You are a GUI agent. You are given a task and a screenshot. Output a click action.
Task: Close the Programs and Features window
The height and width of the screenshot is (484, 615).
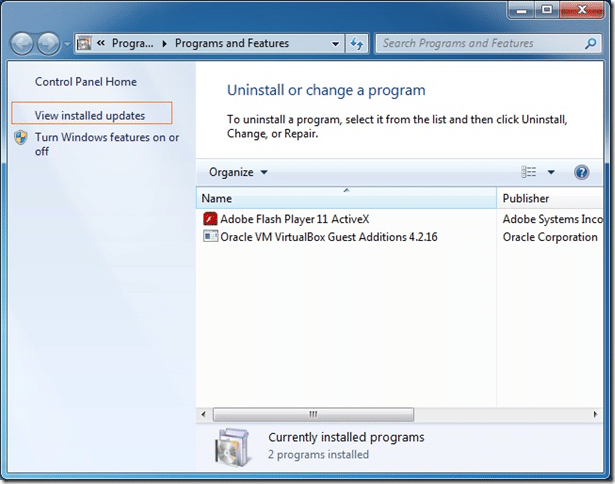tap(582, 10)
